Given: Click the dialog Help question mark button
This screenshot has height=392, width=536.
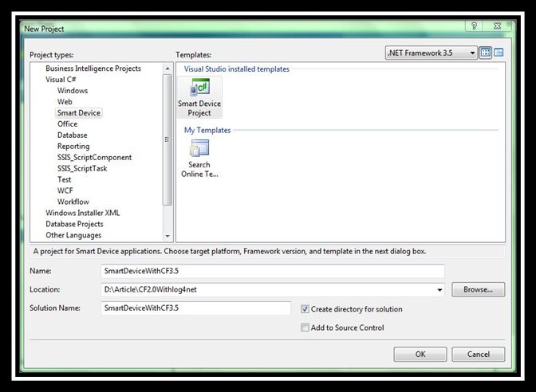Looking at the screenshot, I should (x=474, y=26).
